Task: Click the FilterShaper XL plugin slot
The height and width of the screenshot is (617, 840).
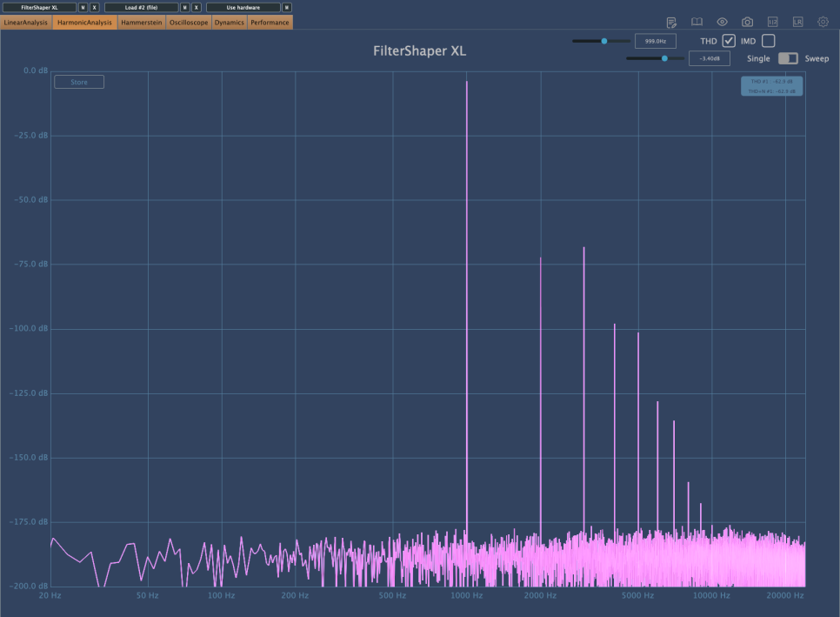Action: click(39, 8)
